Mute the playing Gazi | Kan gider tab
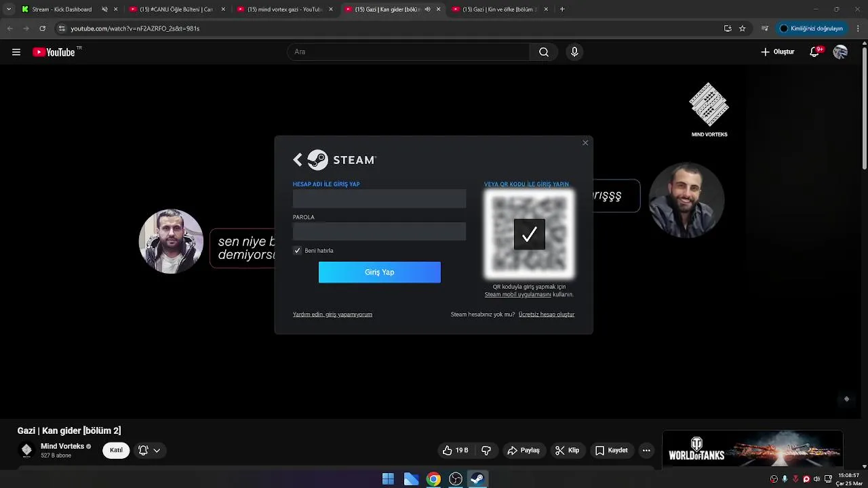This screenshot has height=488, width=868. 427,9
